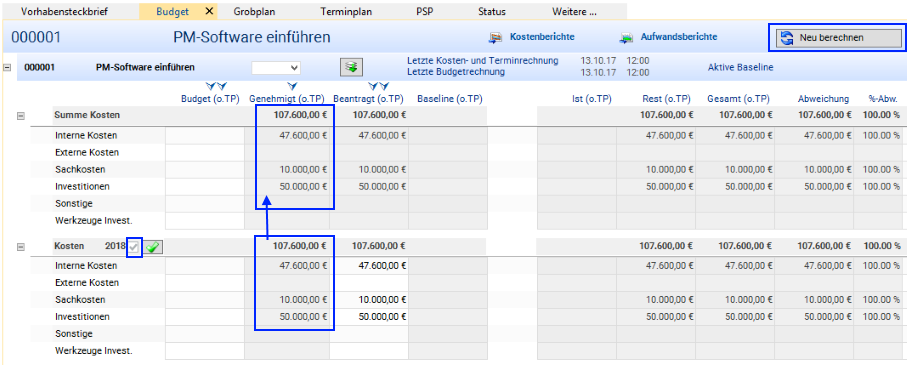Click the green stacked-layers button beside dropdown

coord(351,67)
